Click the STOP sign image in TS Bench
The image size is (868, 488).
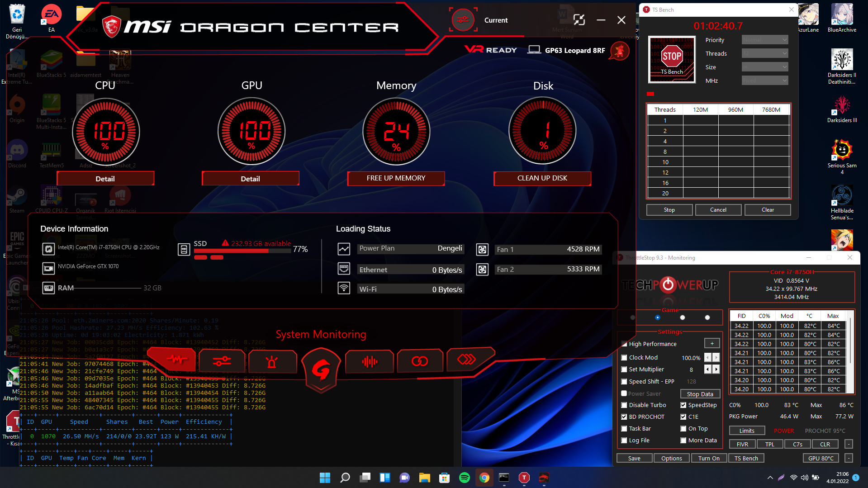coord(672,59)
